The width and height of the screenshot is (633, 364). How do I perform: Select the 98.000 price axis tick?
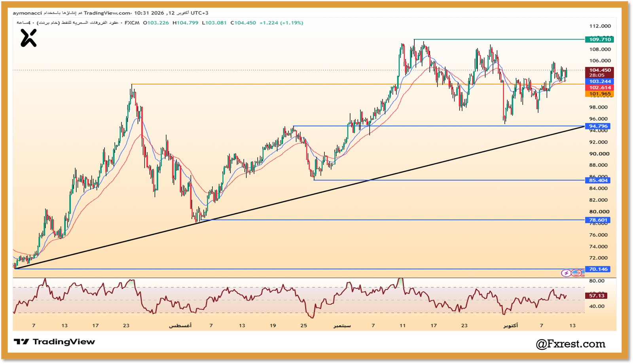click(x=598, y=107)
